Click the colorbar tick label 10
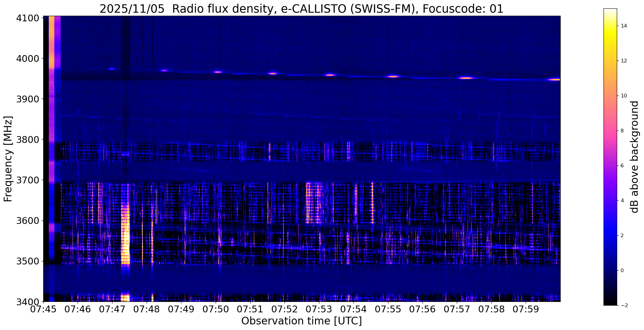Screen dimensions: 644x330 624,96
